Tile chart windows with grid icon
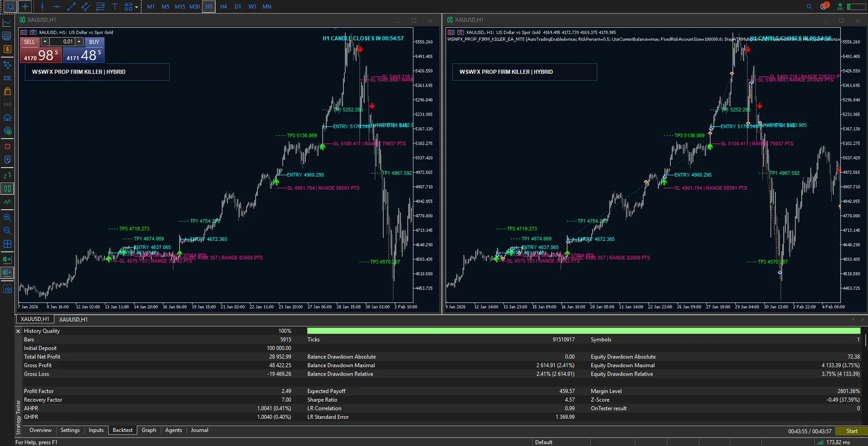868x446 pixels. [x=7, y=244]
